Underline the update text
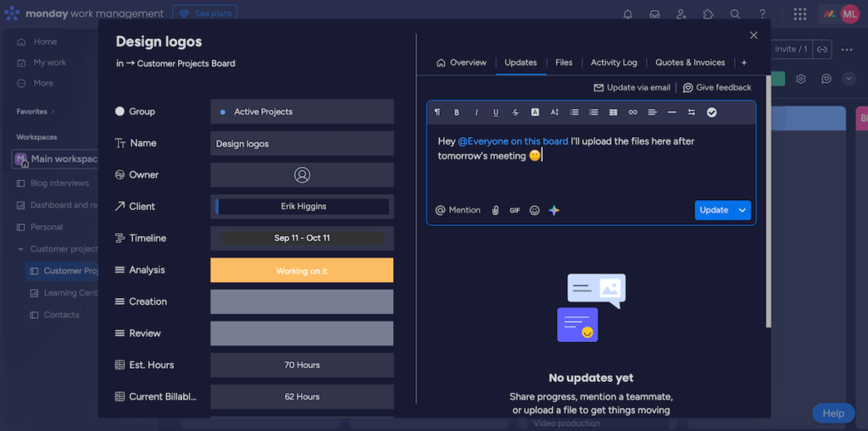 495,113
